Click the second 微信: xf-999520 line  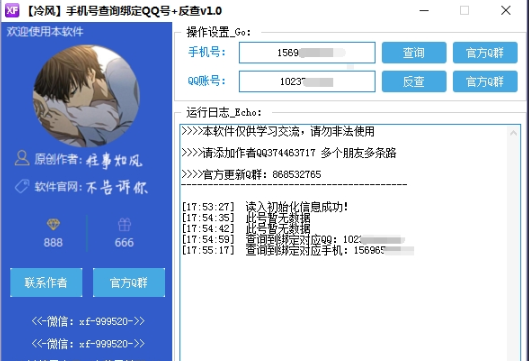coord(88,344)
